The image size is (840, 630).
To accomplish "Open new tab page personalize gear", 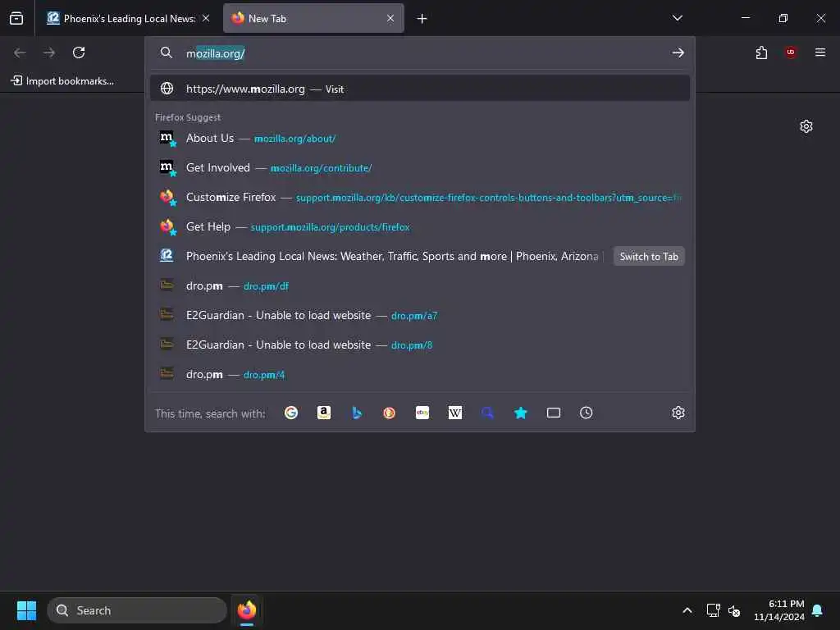I will click(806, 126).
